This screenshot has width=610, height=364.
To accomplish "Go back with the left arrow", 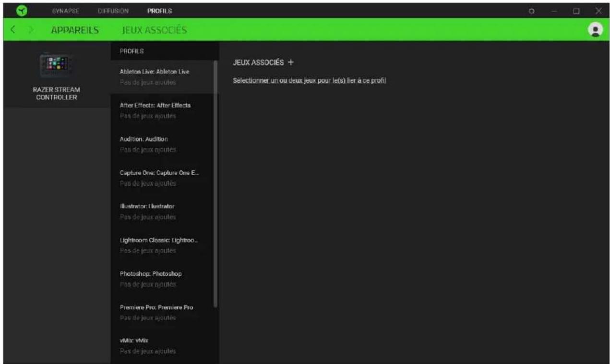I will coord(13,30).
